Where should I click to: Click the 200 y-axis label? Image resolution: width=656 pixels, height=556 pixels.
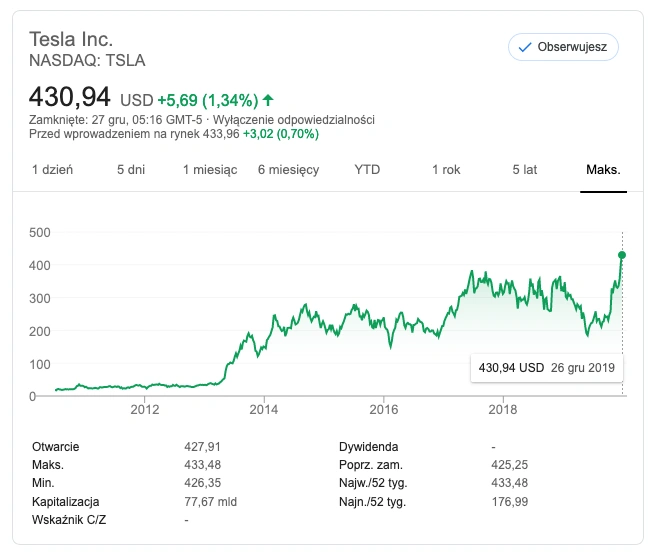[40, 331]
